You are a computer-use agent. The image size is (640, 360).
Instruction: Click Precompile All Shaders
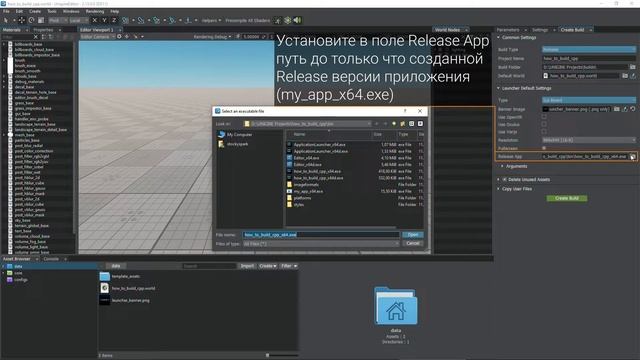point(247,20)
